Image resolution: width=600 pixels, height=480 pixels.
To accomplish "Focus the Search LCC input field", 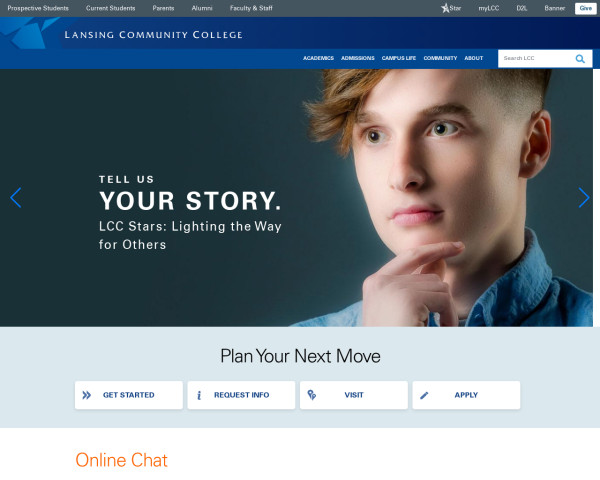I will (536, 58).
